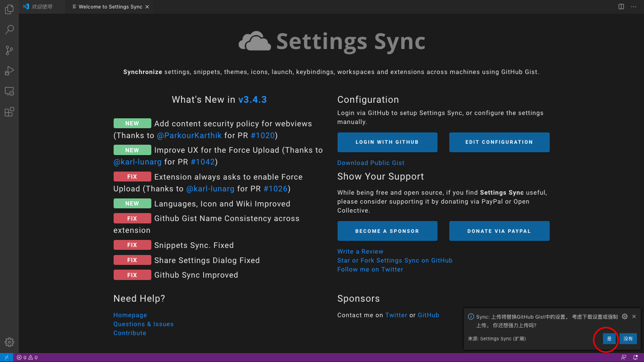Close the Welcome to Settings Sync tab

147,7
